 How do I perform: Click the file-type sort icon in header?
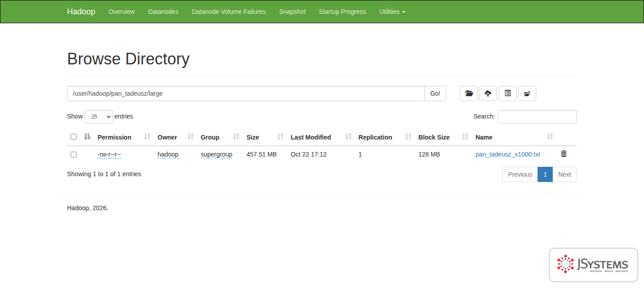[88, 136]
